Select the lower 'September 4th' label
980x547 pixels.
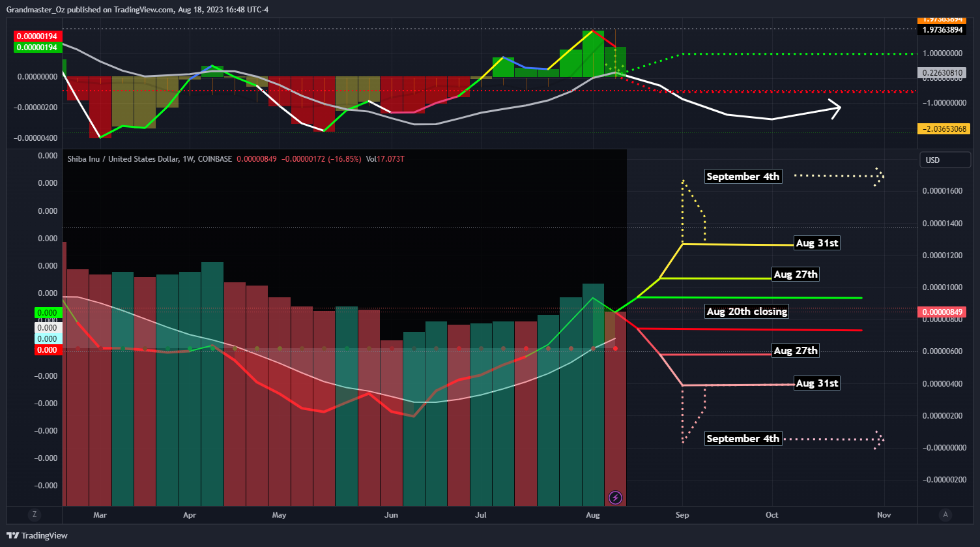(x=743, y=439)
